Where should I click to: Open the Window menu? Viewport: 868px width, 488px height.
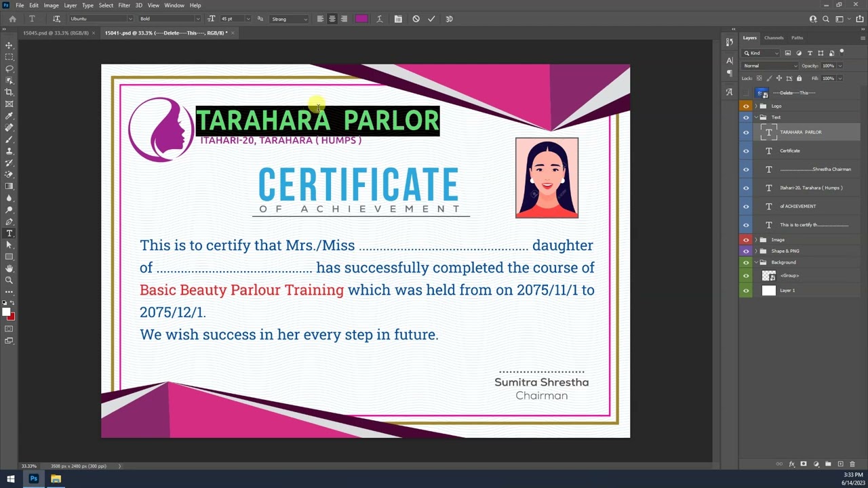pyautogui.click(x=174, y=5)
